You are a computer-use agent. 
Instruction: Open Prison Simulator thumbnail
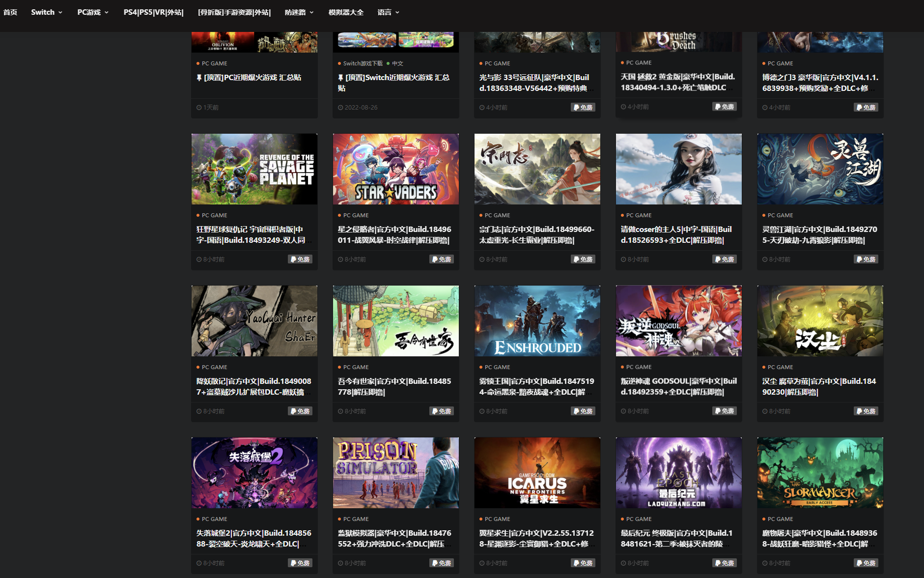click(396, 473)
